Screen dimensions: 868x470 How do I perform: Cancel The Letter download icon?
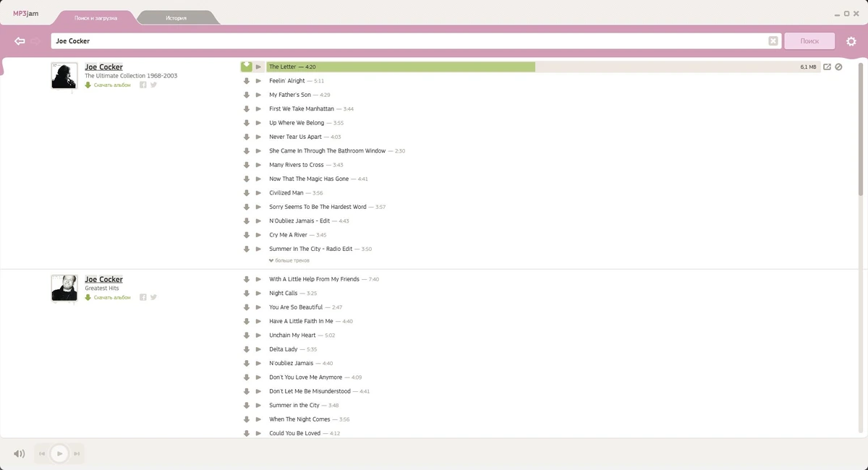pyautogui.click(x=838, y=67)
